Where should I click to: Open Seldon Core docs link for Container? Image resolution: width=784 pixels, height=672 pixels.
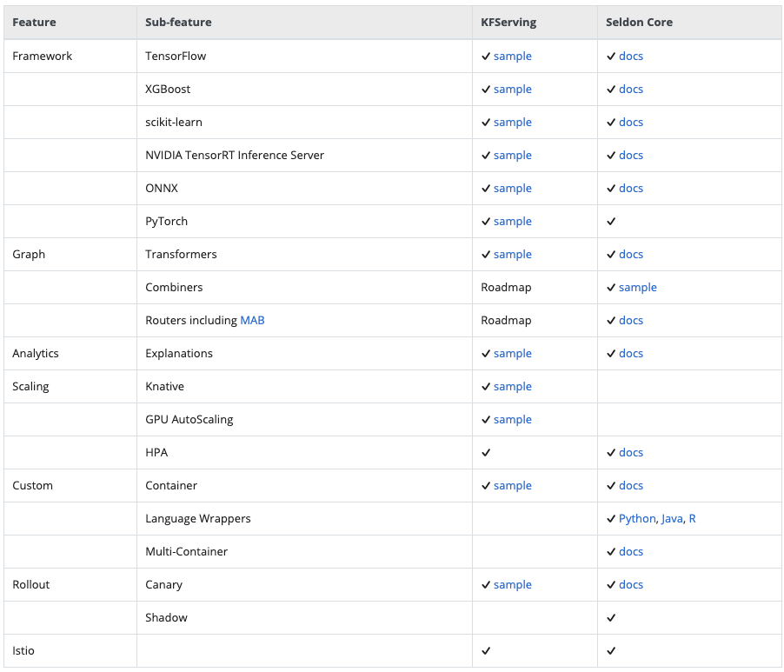tap(631, 485)
